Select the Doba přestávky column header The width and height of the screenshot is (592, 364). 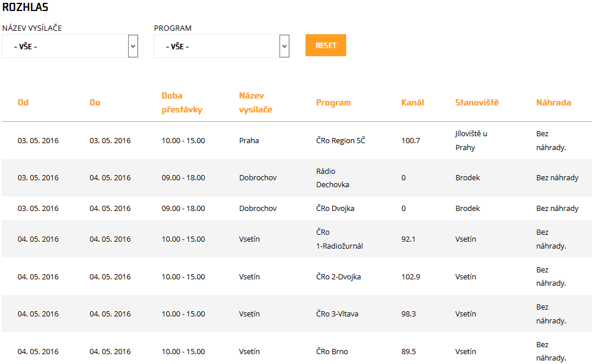coord(181,103)
